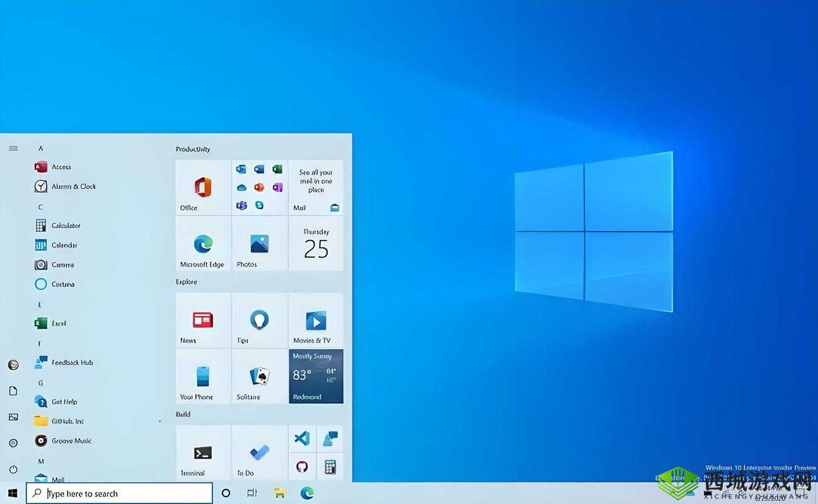The height and width of the screenshot is (504, 818).
Task: Open Task View from the taskbar
Action: [251, 493]
